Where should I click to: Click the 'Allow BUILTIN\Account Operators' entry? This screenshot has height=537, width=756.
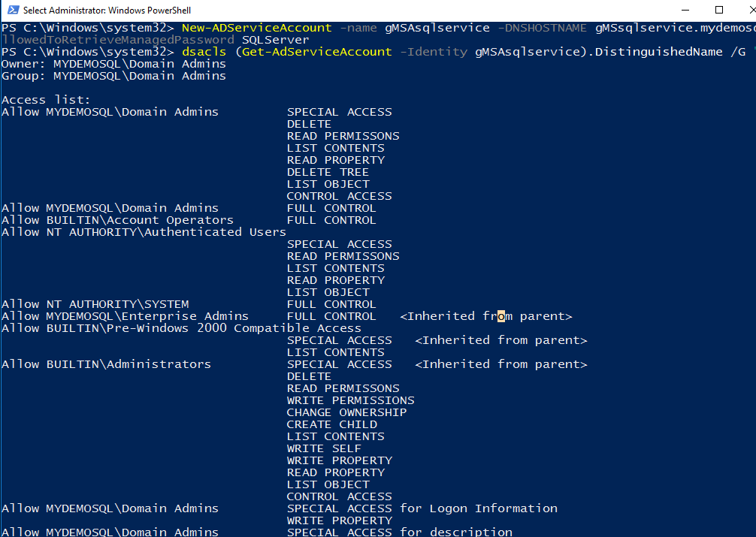point(117,220)
